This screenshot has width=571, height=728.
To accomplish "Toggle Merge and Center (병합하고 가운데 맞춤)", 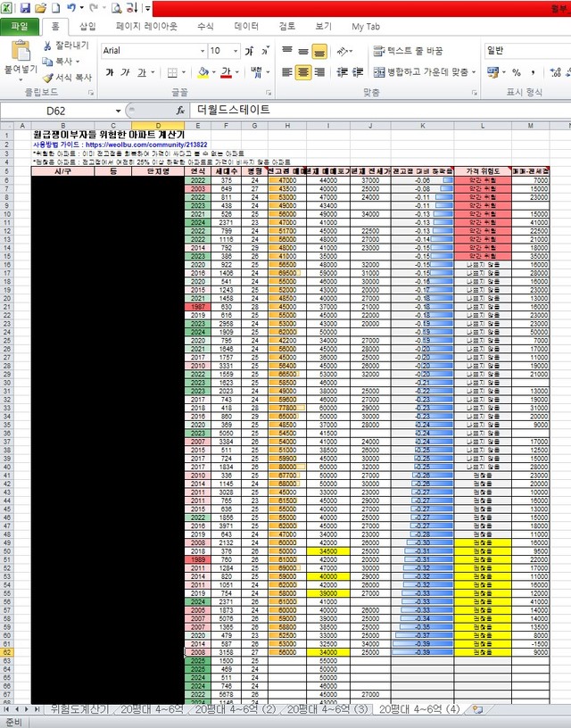I will (x=420, y=72).
